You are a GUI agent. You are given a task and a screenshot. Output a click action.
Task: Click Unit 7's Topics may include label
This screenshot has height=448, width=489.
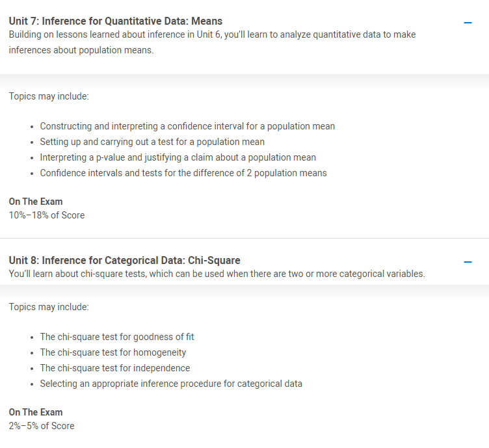[x=49, y=96]
